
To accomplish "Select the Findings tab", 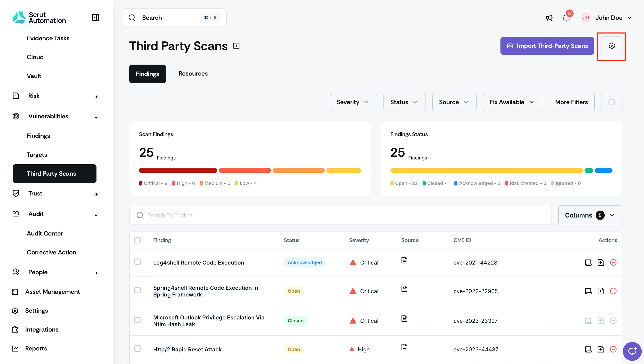I will [x=148, y=74].
